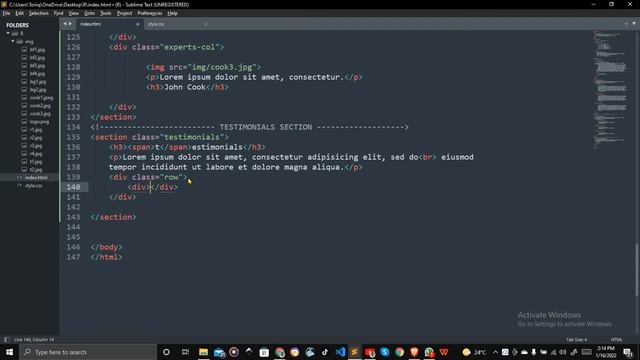Open WPS Office from taskbar

click(444, 352)
